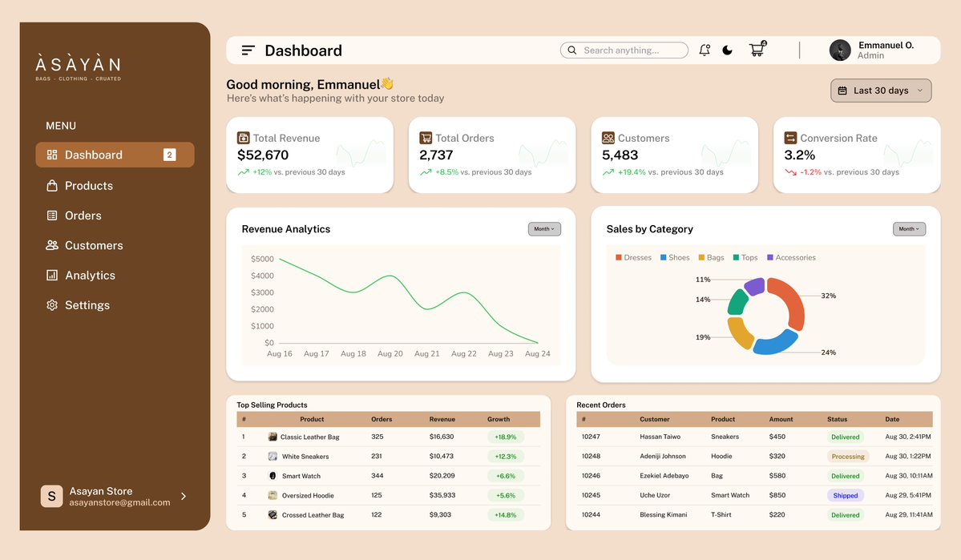Viewport: 961px width, 560px height.
Task: Click the orange 32% donut segment
Action: [x=793, y=300]
